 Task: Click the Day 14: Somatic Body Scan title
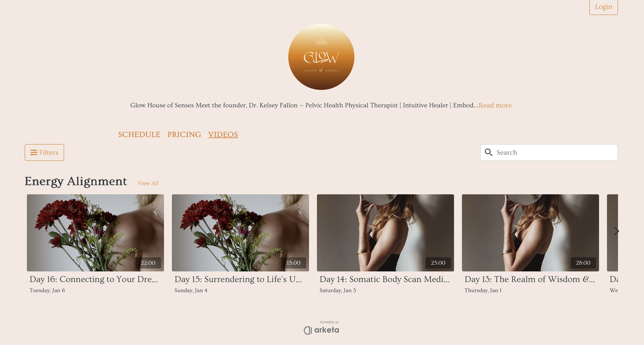(385, 279)
